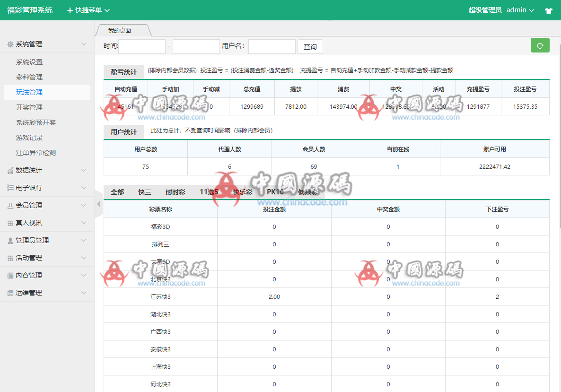Select the 快三 lottery tab
Viewport: 561px width, 392px height.
pyautogui.click(x=145, y=192)
